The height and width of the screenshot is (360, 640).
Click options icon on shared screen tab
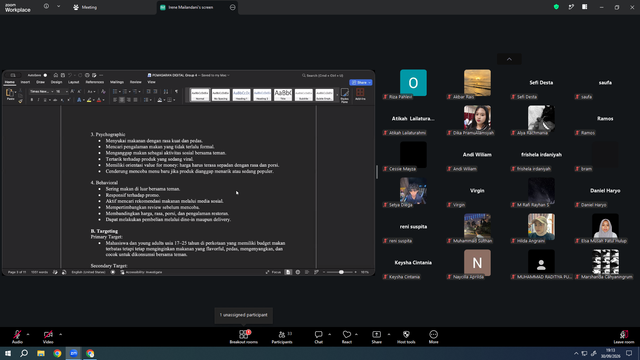232,7
